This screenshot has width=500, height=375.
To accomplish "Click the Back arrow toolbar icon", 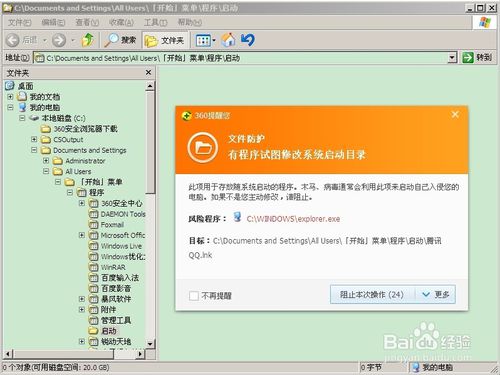I will (13, 40).
